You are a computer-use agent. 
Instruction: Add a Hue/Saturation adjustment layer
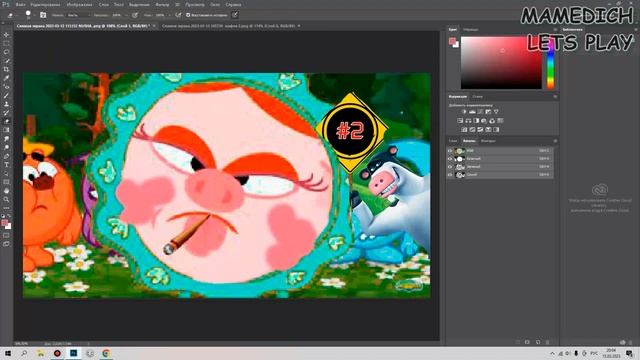[460, 121]
